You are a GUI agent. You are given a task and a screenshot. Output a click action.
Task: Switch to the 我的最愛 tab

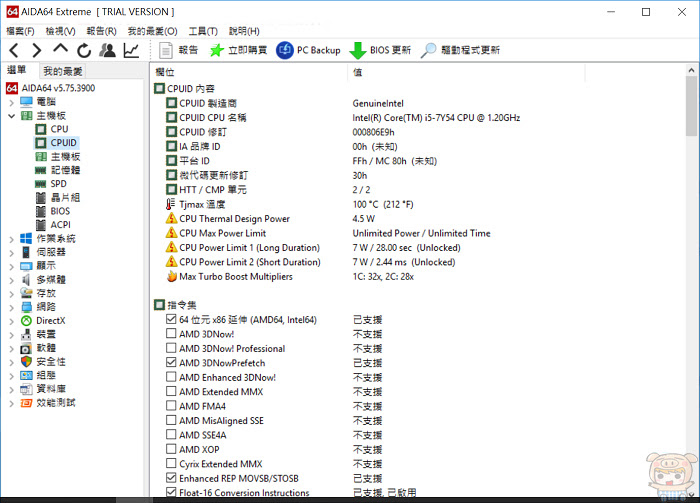pyautogui.click(x=62, y=71)
